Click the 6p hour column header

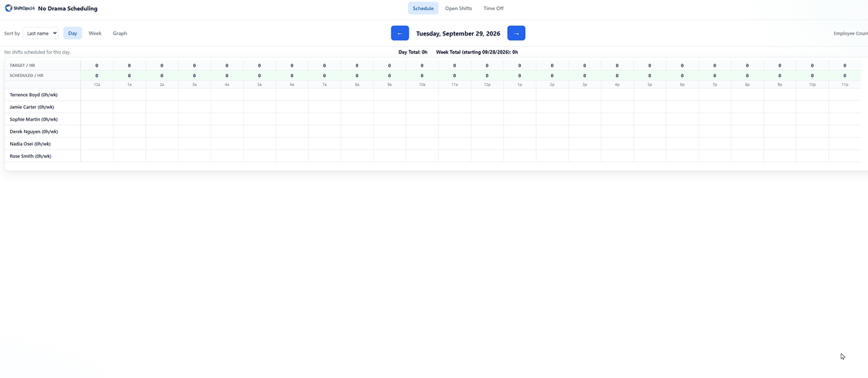coord(683,85)
